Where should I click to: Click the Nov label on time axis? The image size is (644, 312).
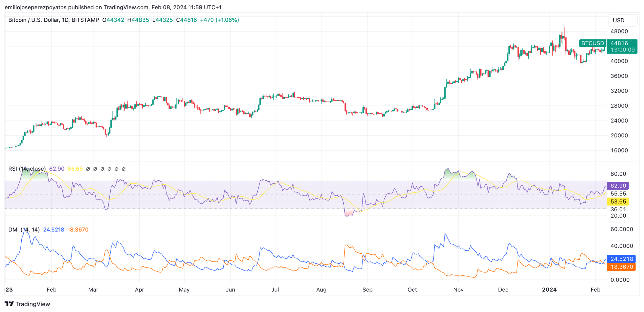458,290
